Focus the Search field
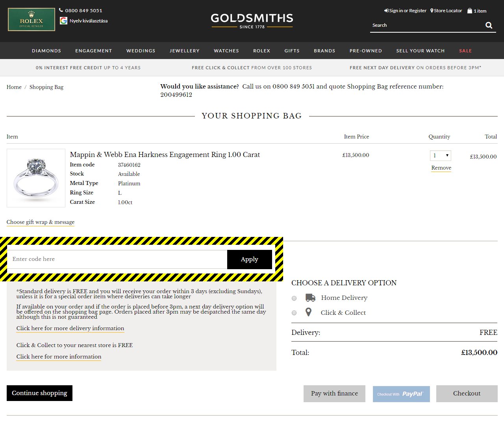The image size is (504, 425). point(427,25)
